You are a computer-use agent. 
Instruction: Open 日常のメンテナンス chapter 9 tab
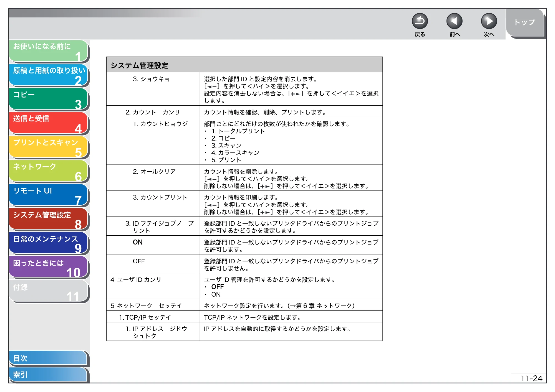(x=49, y=243)
